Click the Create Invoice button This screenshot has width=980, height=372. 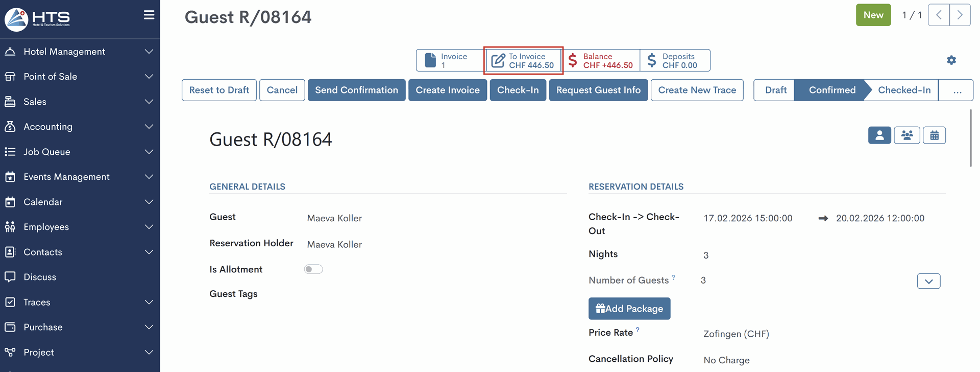pos(447,90)
